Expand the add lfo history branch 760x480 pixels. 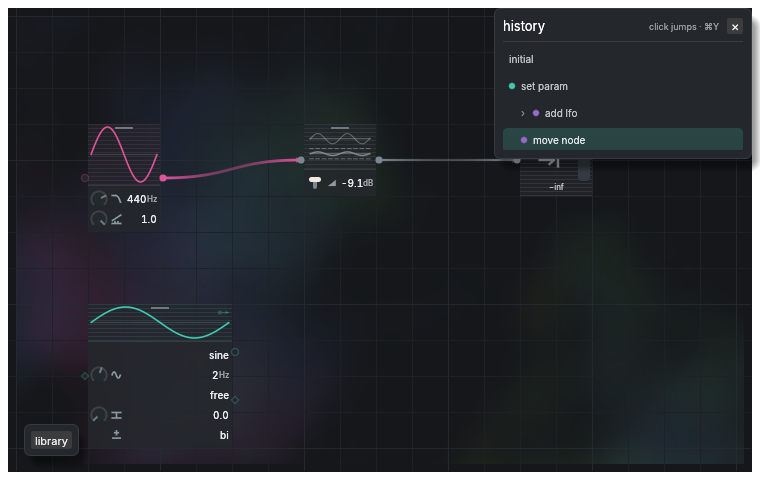tap(522, 113)
